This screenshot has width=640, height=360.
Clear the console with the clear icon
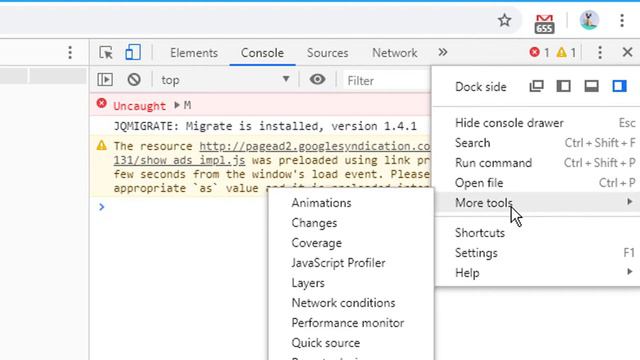(x=134, y=80)
